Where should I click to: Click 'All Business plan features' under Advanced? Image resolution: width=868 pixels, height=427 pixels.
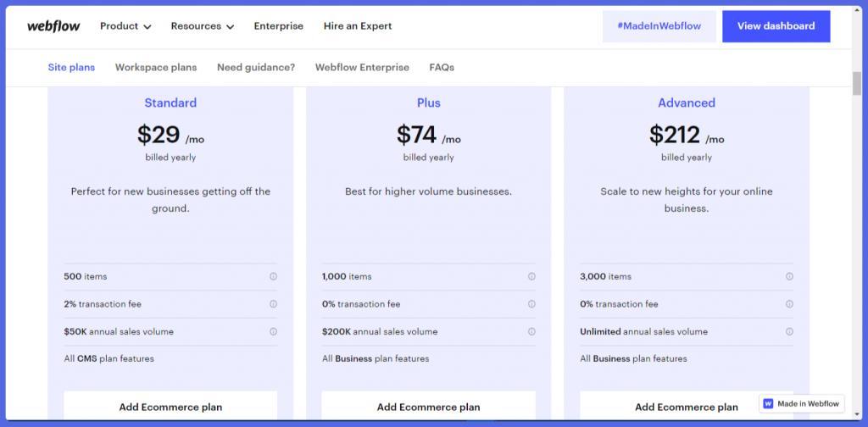click(633, 358)
